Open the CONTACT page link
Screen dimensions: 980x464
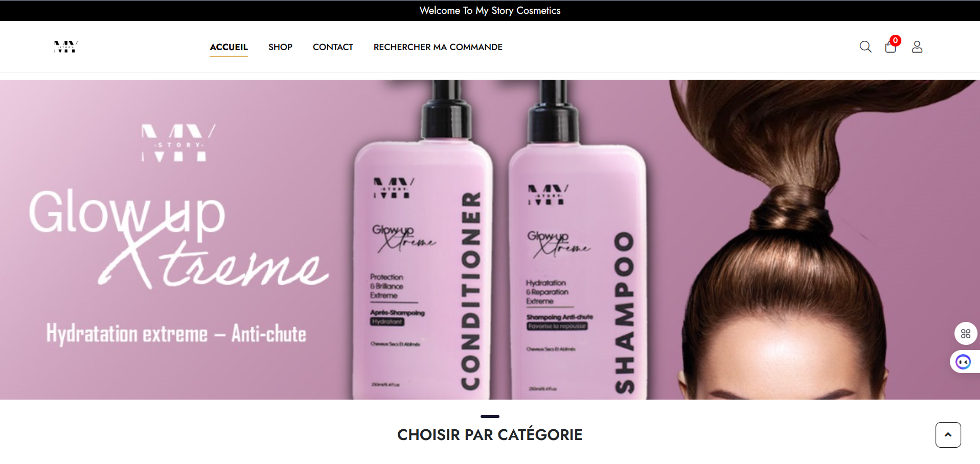point(333,47)
